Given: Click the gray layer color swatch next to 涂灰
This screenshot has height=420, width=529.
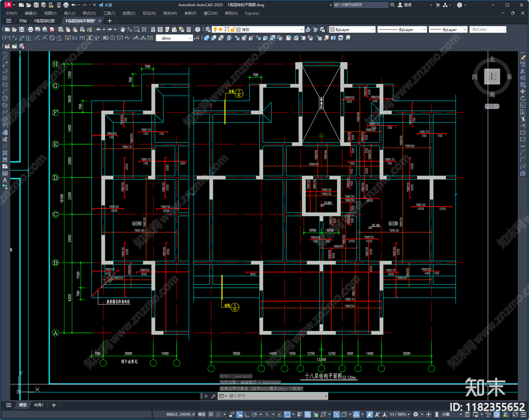Looking at the screenshot, I should [x=238, y=29].
